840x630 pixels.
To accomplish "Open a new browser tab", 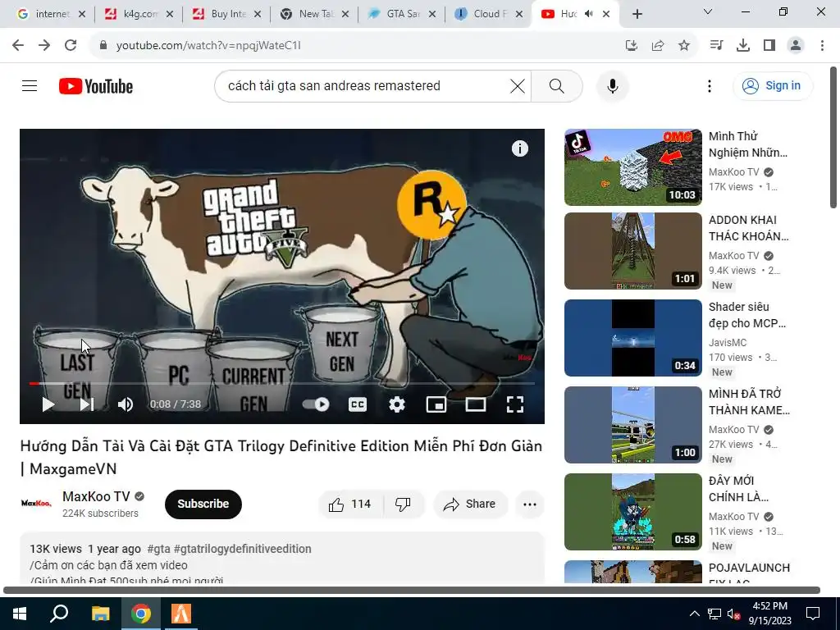I will (637, 14).
